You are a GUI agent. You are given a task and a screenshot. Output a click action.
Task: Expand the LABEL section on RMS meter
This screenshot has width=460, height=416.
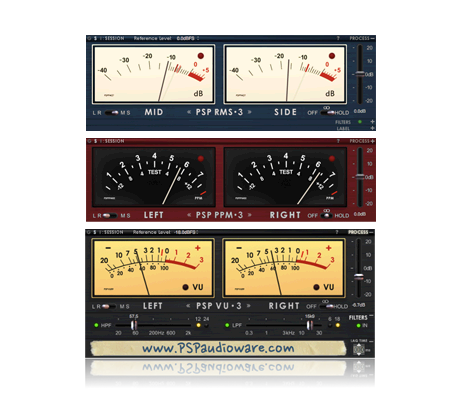click(372, 128)
